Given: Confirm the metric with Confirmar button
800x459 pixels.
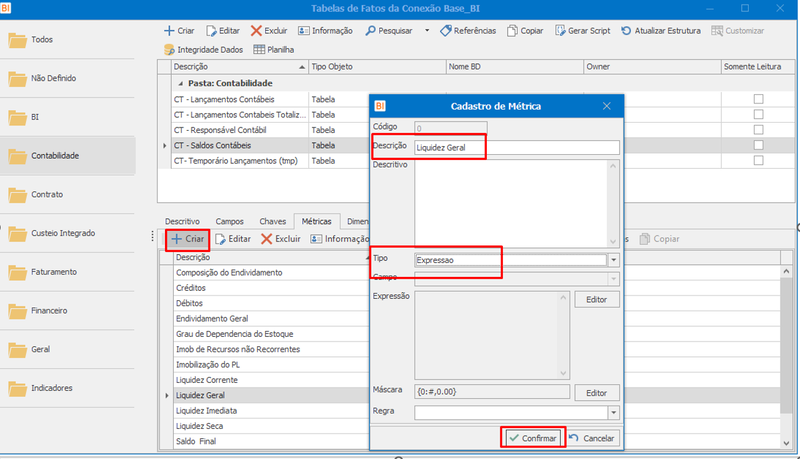Looking at the screenshot, I should (x=533, y=438).
